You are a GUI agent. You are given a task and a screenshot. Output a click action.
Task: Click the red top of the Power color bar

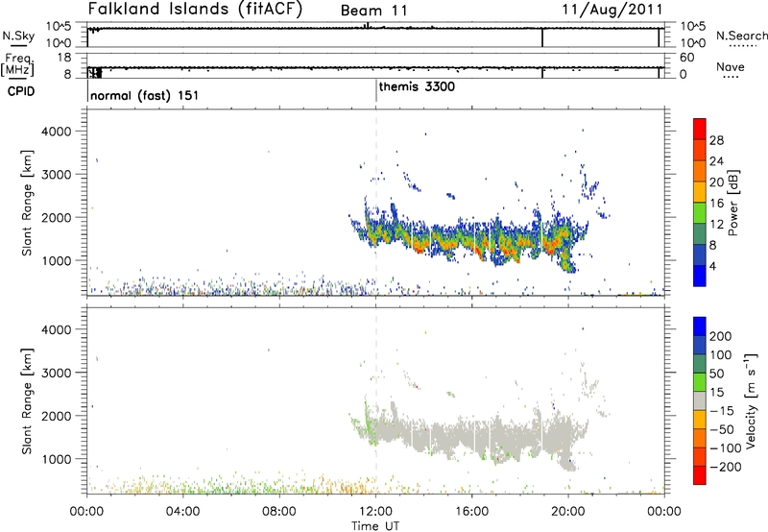click(700, 129)
